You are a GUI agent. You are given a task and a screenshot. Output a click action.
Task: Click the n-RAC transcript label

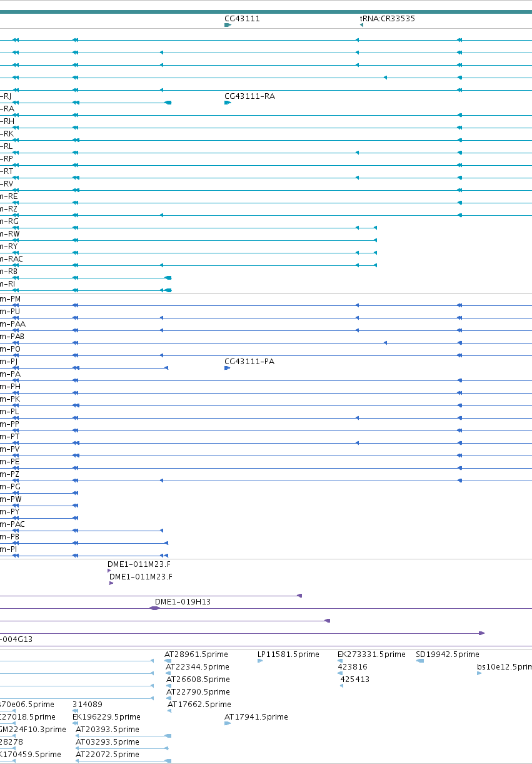pos(12,259)
